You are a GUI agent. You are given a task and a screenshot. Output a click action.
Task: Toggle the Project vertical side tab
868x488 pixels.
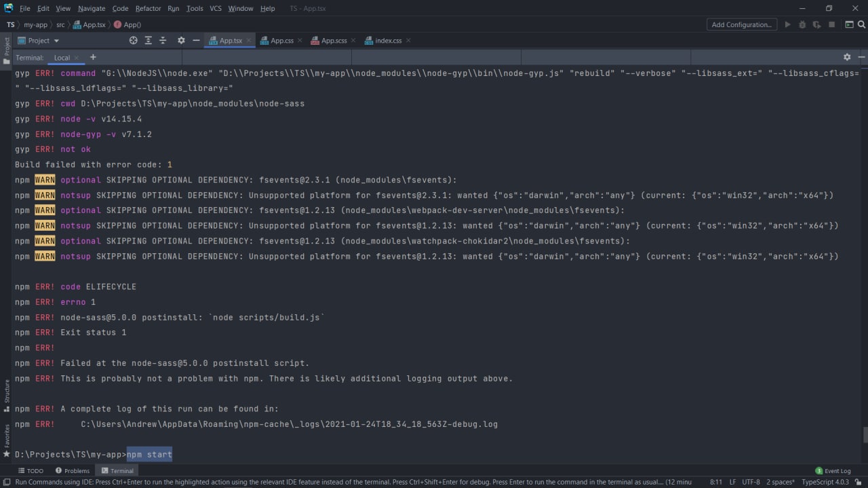coord(7,52)
